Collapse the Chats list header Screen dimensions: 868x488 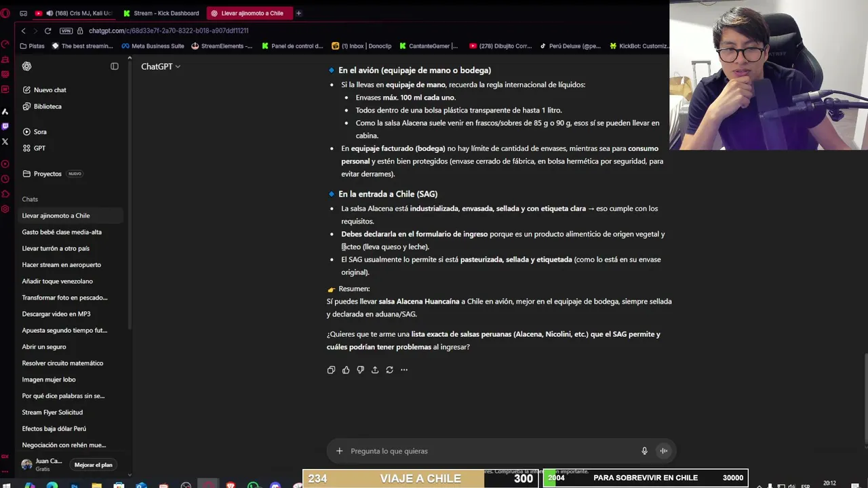[x=30, y=199]
